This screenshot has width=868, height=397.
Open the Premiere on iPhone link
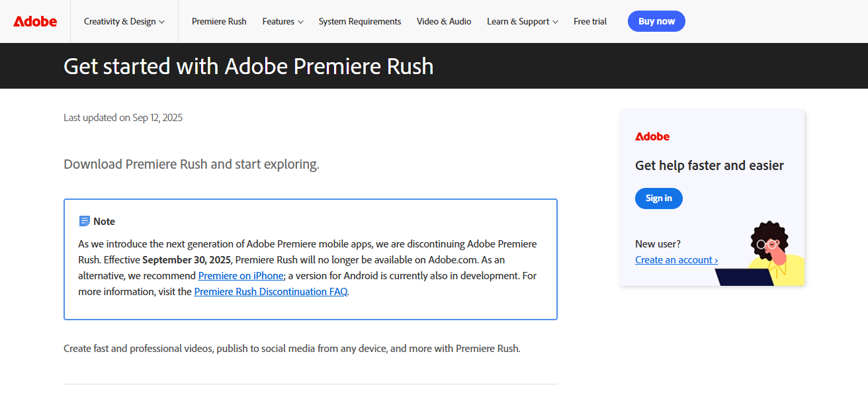click(241, 275)
